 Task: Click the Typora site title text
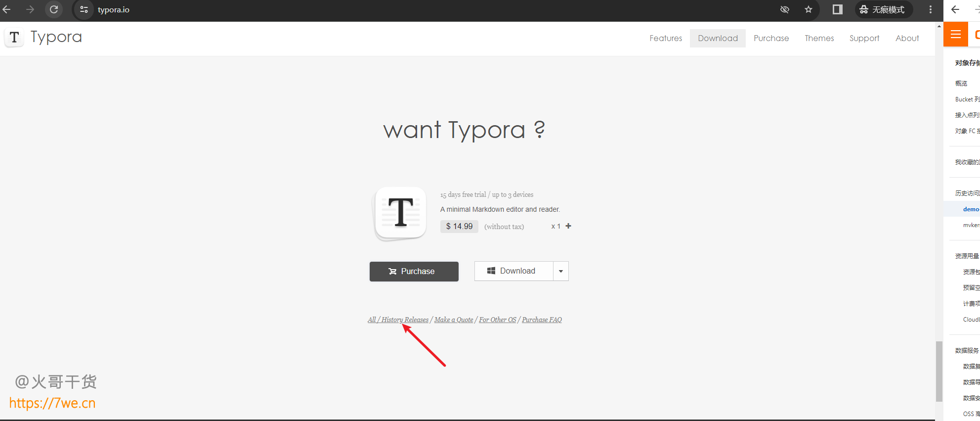pos(56,37)
